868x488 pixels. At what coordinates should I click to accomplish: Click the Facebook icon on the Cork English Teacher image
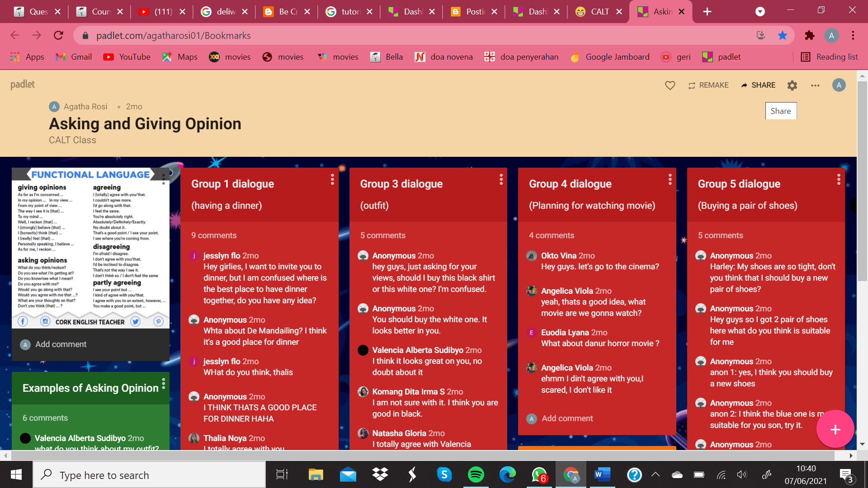(x=22, y=321)
